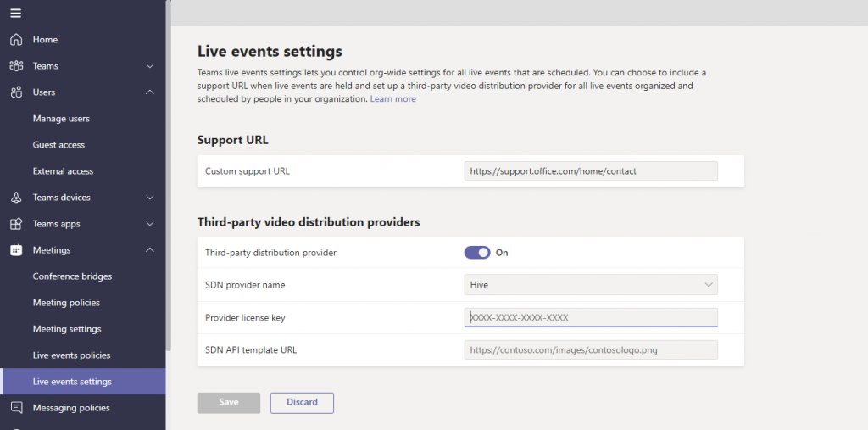The image size is (868, 430).
Task: Expand the Teams section chevron
Action: [150, 66]
